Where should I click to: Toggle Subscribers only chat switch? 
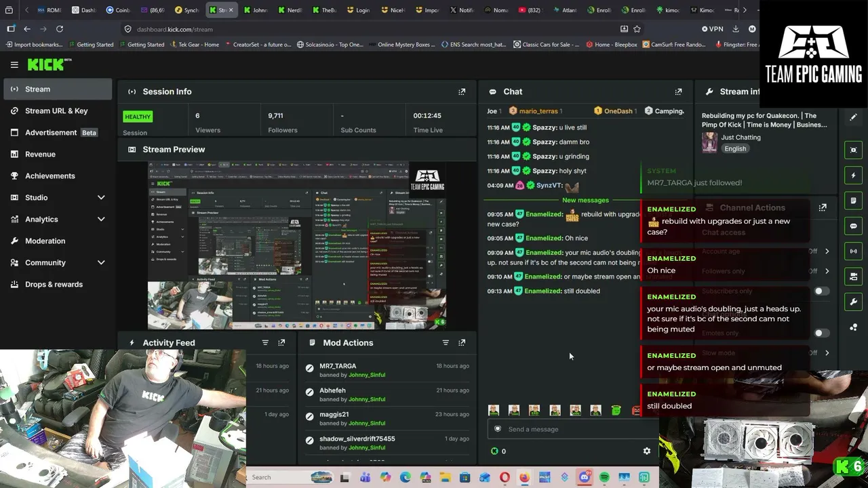821,291
